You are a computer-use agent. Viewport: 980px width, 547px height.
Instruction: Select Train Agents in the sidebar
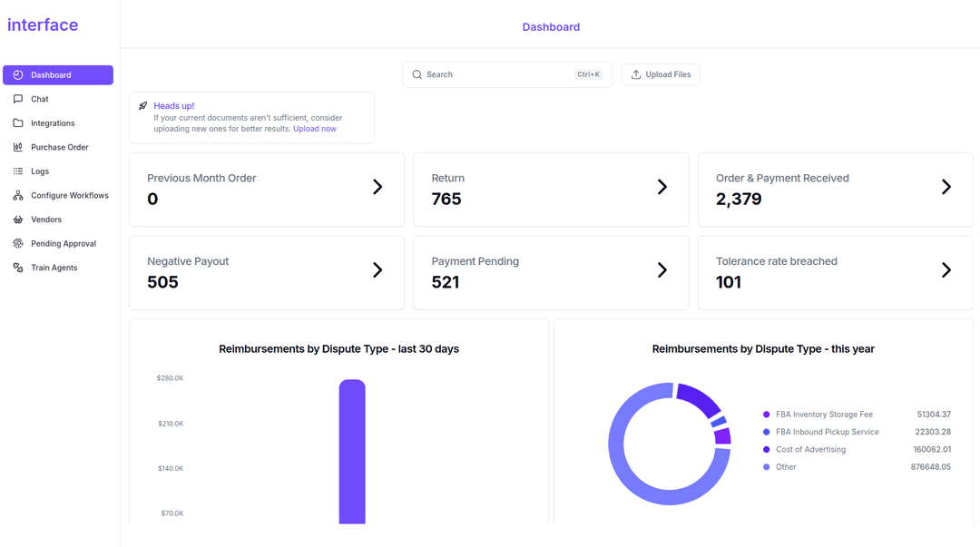pyautogui.click(x=58, y=268)
